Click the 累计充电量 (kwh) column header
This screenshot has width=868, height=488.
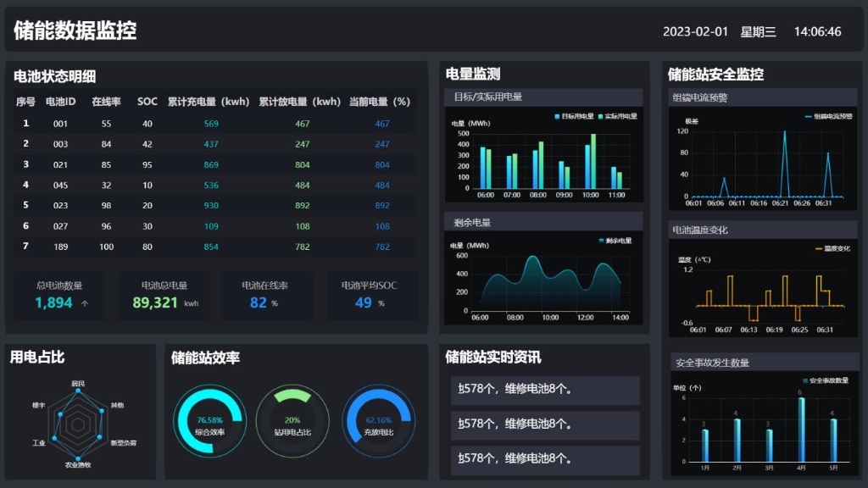click(209, 102)
